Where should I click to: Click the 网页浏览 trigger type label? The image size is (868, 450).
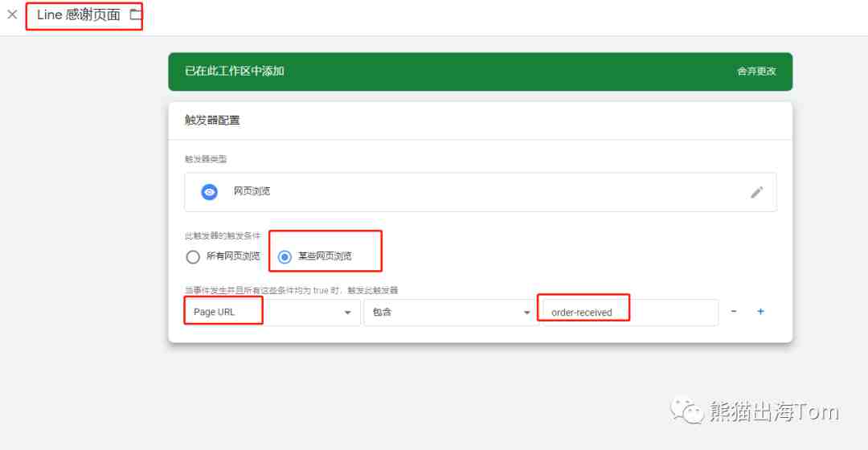point(252,191)
